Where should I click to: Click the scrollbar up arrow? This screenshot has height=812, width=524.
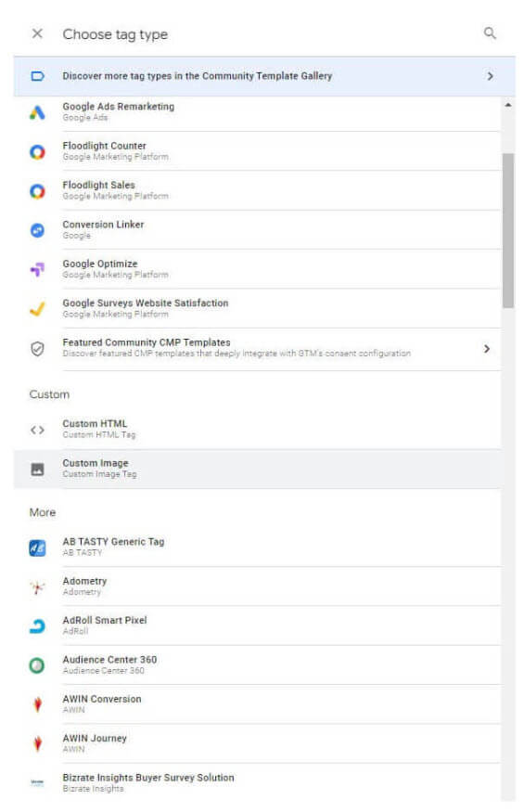(508, 105)
